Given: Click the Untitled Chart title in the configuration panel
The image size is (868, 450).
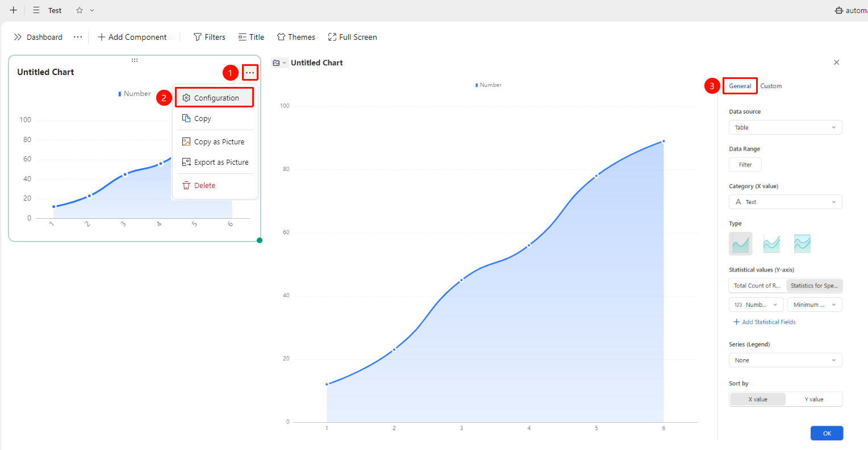Looking at the screenshot, I should [317, 63].
